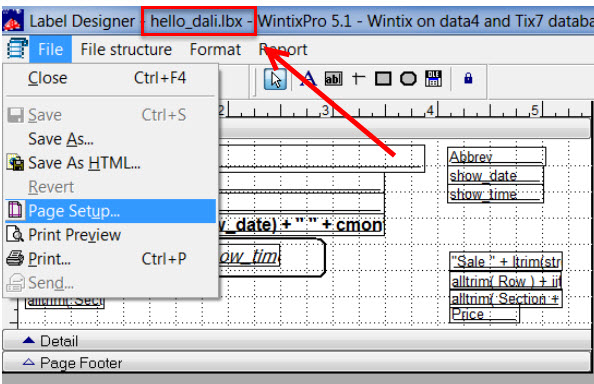This screenshot has width=594, height=384.
Task: Select the show_date field box
Action: tap(495, 175)
